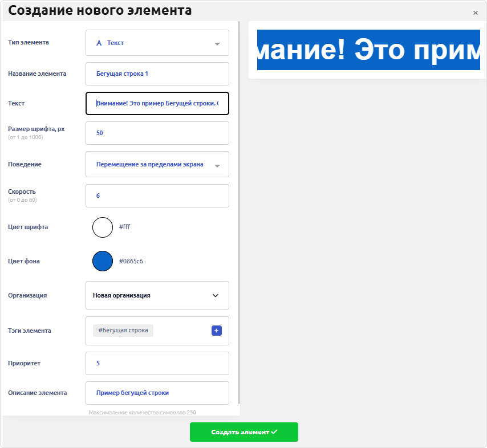Open the blue background color swatch #0865c6

pos(103,261)
